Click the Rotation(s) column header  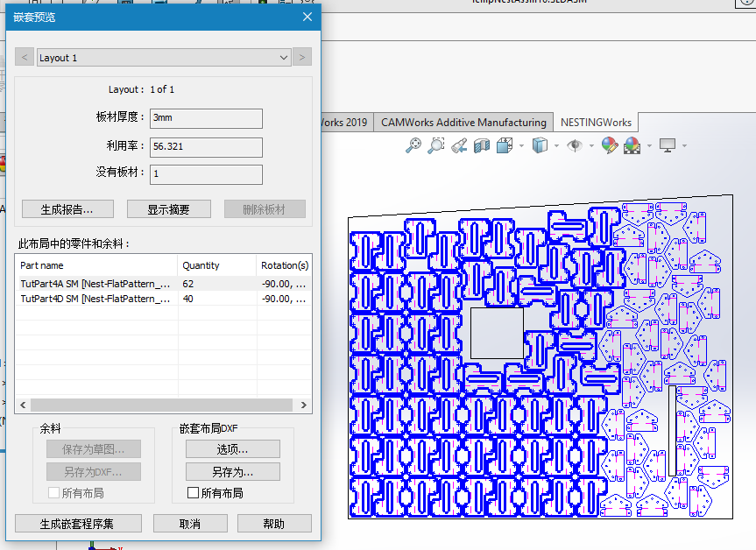point(284,265)
